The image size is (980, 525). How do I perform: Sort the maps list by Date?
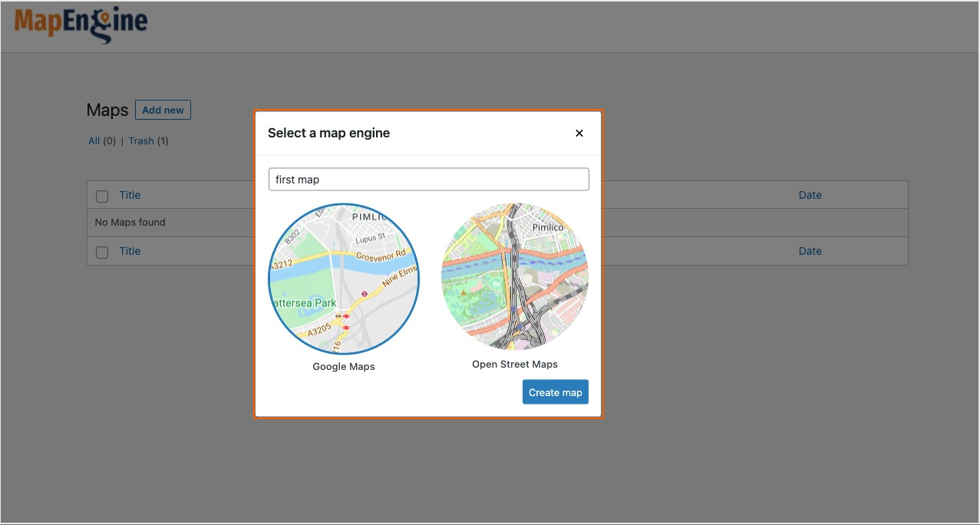810,195
